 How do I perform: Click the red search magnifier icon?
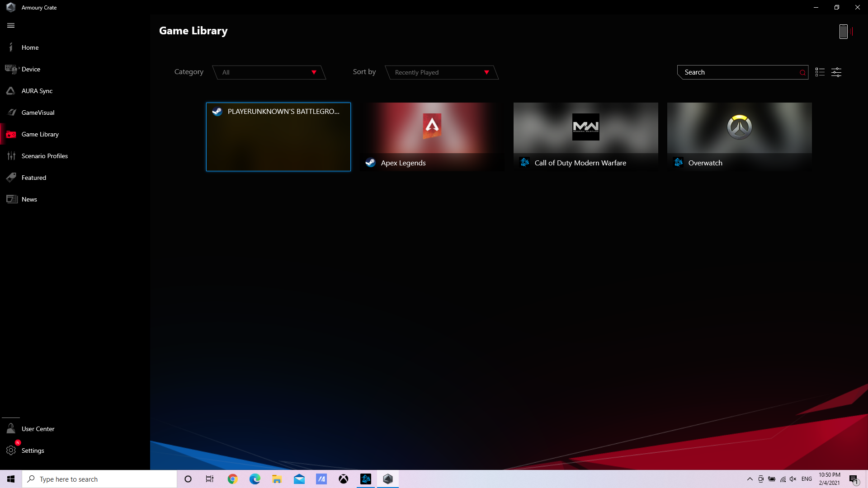(x=802, y=73)
